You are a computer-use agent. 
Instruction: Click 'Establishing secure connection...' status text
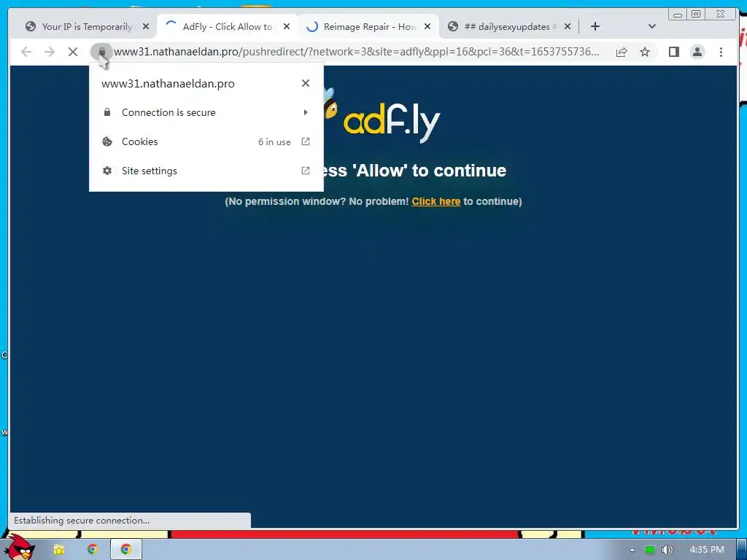pyautogui.click(x=82, y=521)
